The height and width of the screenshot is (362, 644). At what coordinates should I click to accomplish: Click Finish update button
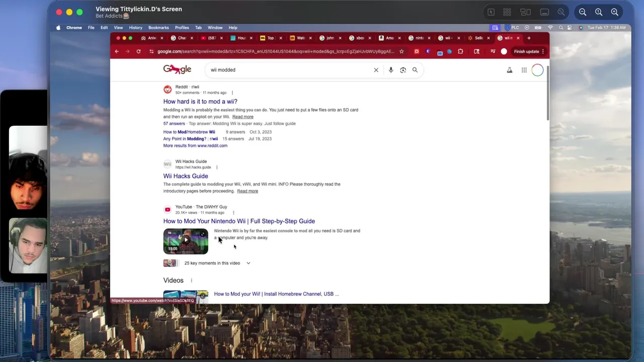click(526, 51)
